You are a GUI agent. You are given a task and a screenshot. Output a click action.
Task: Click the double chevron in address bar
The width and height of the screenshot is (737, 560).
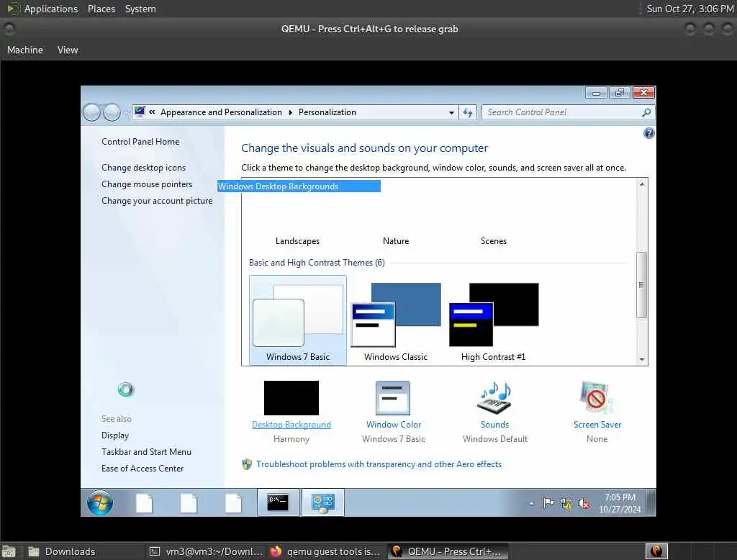coord(152,112)
